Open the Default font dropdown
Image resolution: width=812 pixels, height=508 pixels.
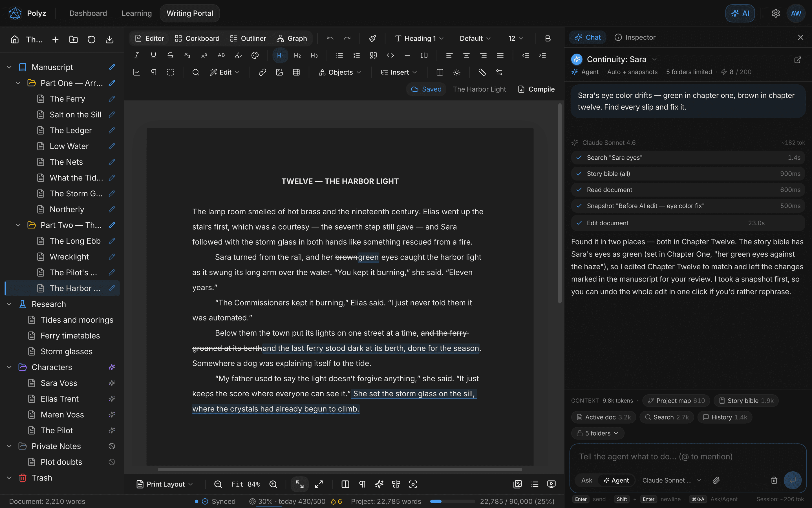(x=475, y=39)
